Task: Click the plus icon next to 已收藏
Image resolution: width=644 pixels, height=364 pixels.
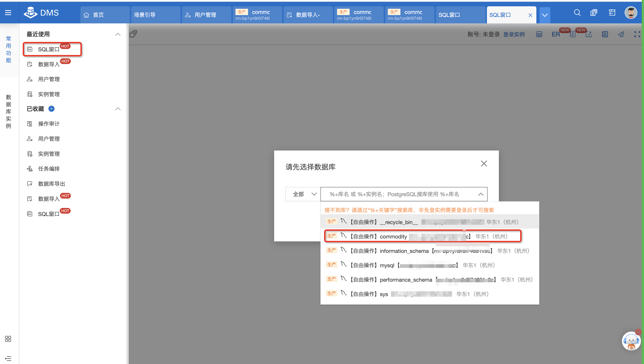Action: (x=51, y=109)
